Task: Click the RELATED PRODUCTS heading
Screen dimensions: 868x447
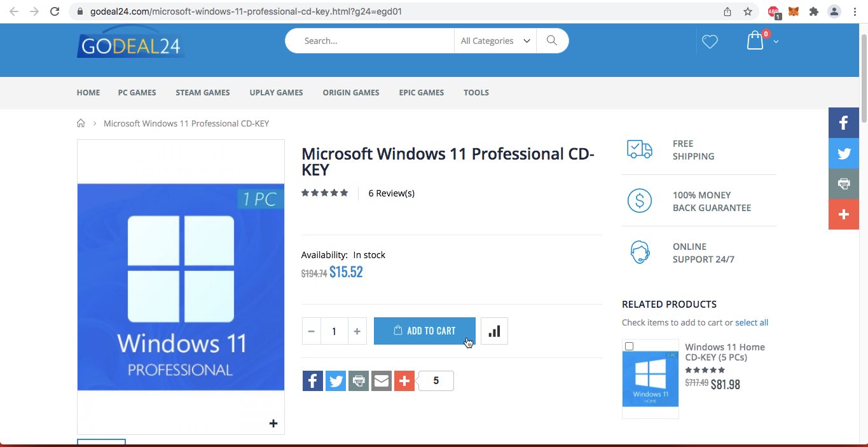Action: point(669,304)
